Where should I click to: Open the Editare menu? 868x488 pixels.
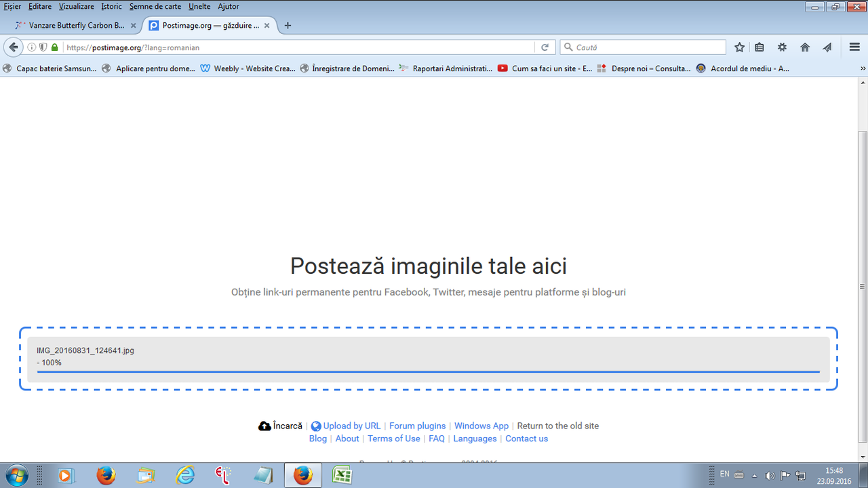[40, 6]
